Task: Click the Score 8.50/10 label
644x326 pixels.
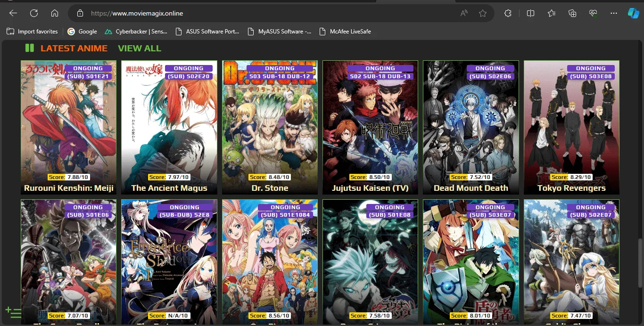Action: click(x=371, y=177)
